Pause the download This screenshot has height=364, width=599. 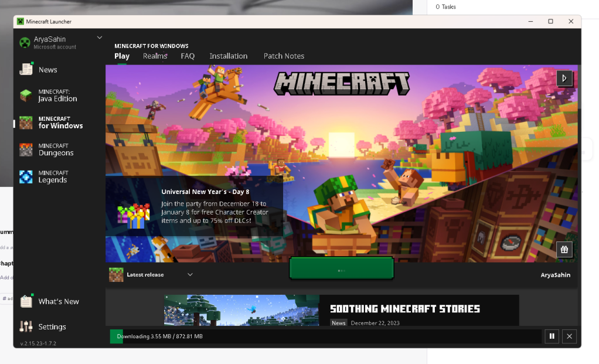(x=552, y=336)
